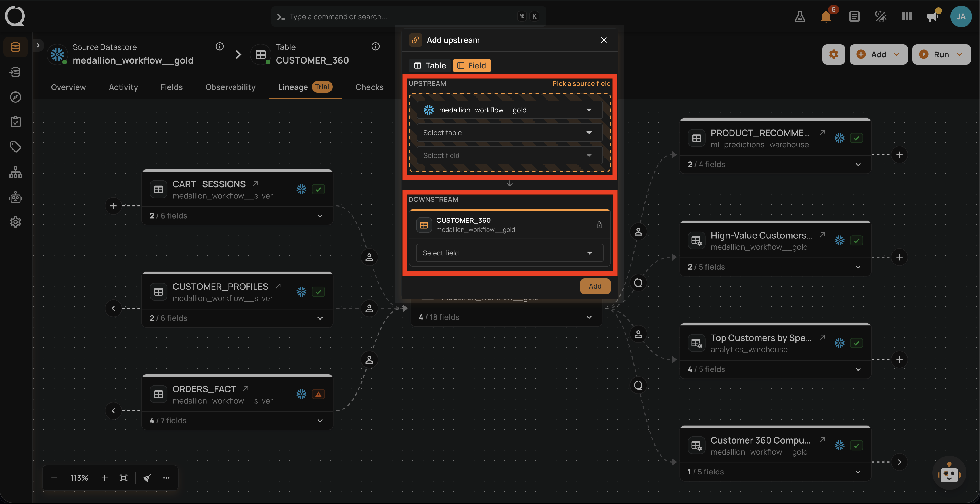Open the downstream Select field dropdown
This screenshot has height=504, width=980.
(x=509, y=253)
